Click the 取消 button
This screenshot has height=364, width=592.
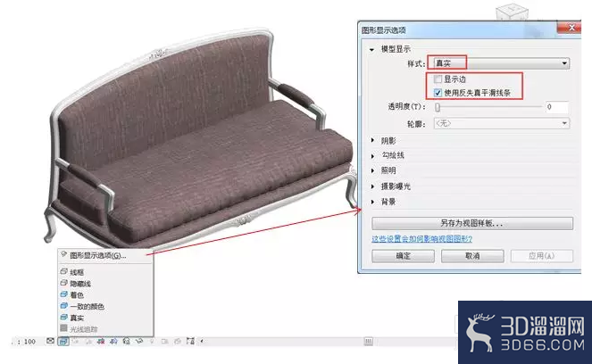coord(472,256)
